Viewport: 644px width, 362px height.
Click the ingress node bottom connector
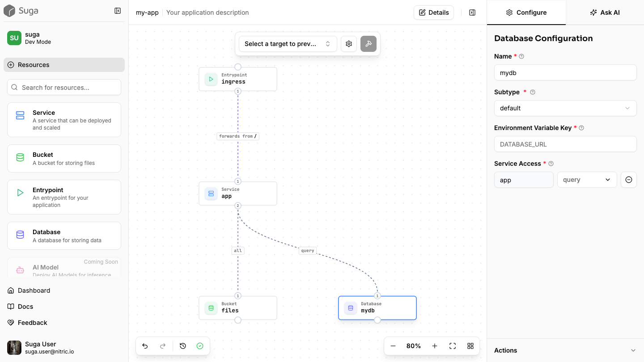(238, 91)
